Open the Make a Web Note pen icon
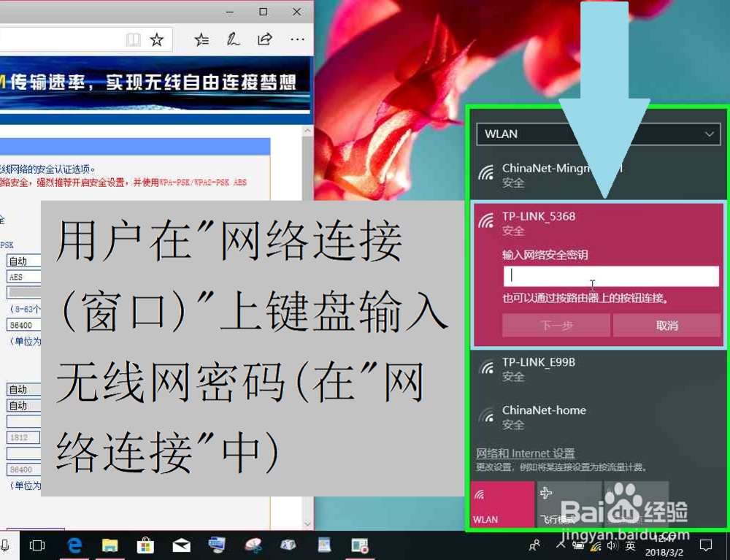Viewport: 730px width, 560px height. pos(233,41)
